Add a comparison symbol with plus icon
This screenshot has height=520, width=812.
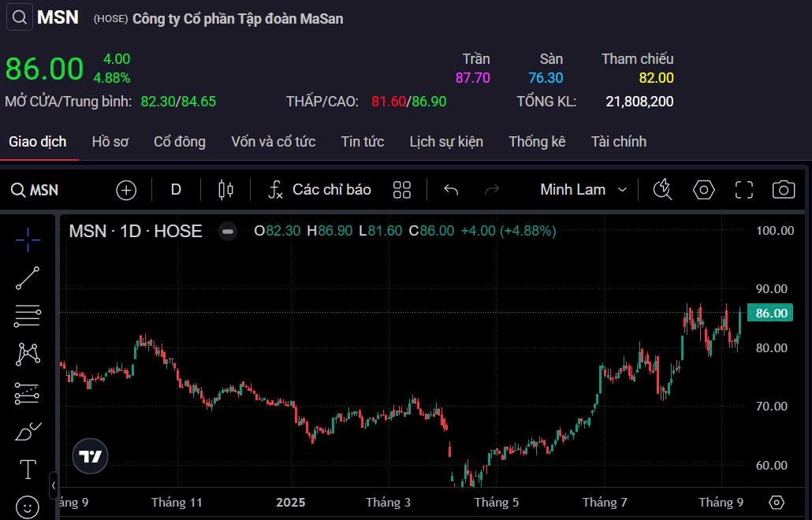point(126,190)
